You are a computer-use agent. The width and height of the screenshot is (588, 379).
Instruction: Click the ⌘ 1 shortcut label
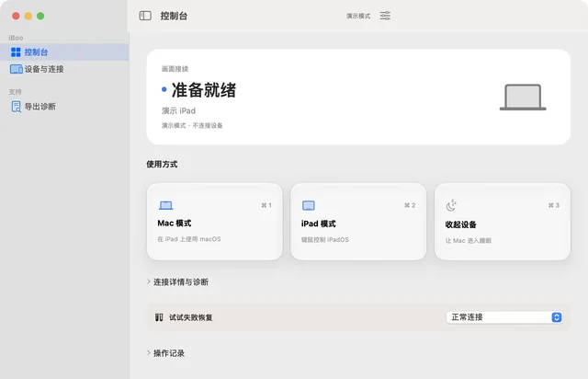pos(266,205)
